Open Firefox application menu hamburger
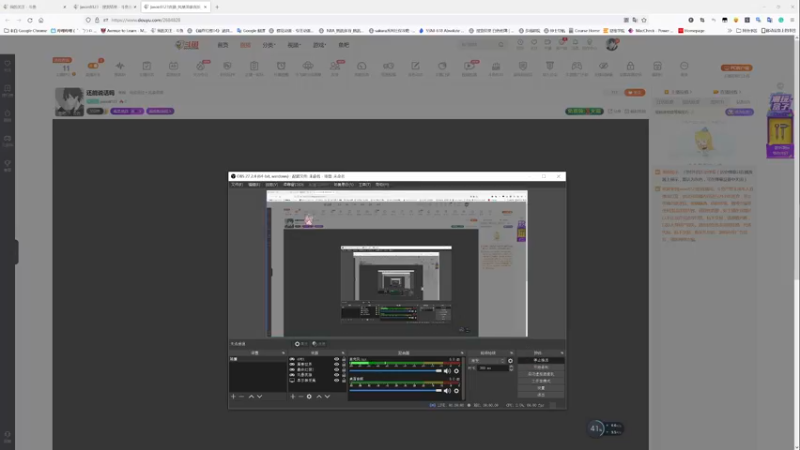This screenshot has height=450, width=800. [x=792, y=20]
